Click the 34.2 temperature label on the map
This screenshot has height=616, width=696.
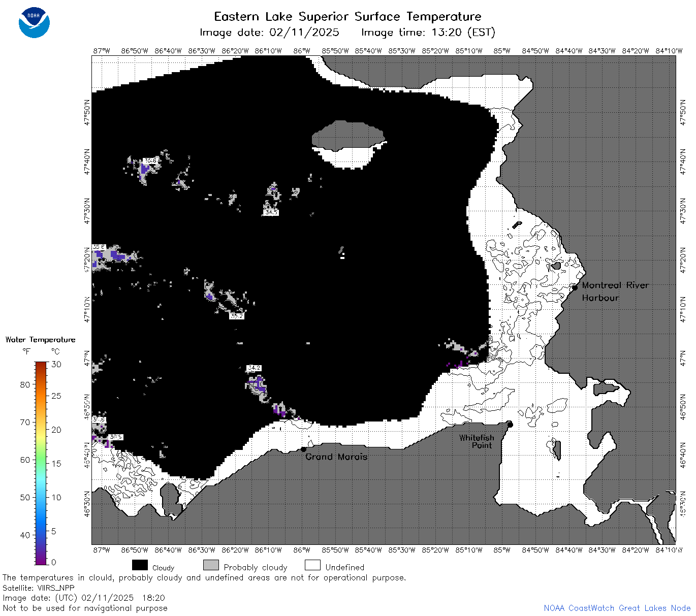254,368
